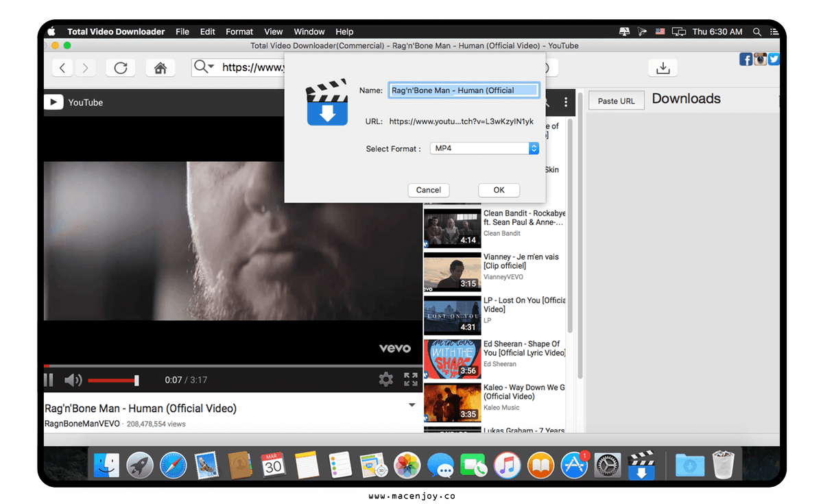
Task: Click the YouTube logo play icon
Action: [53, 102]
